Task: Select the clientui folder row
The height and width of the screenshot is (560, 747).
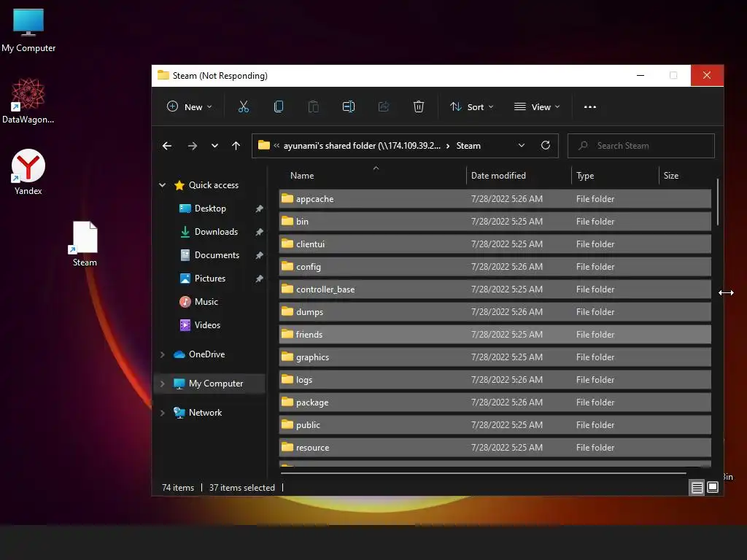Action: pos(495,244)
